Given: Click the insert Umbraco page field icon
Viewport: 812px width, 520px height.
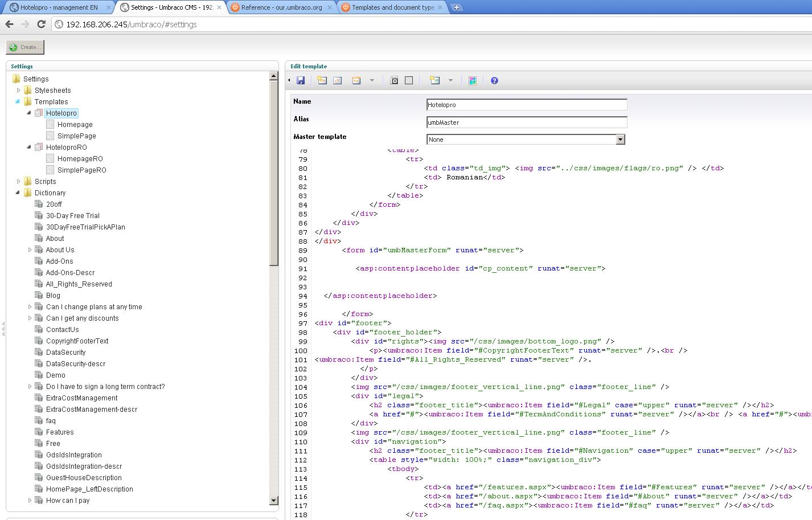Looking at the screenshot, I should coord(322,80).
